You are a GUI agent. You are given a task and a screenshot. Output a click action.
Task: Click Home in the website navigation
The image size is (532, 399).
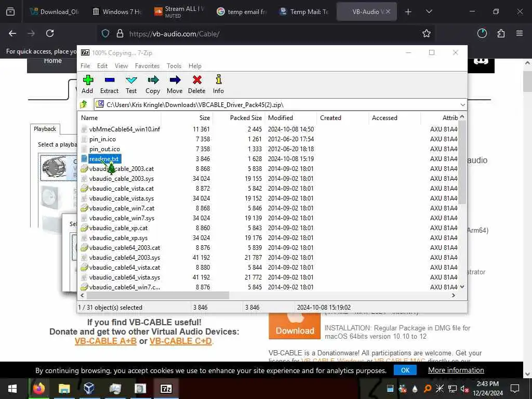click(52, 61)
